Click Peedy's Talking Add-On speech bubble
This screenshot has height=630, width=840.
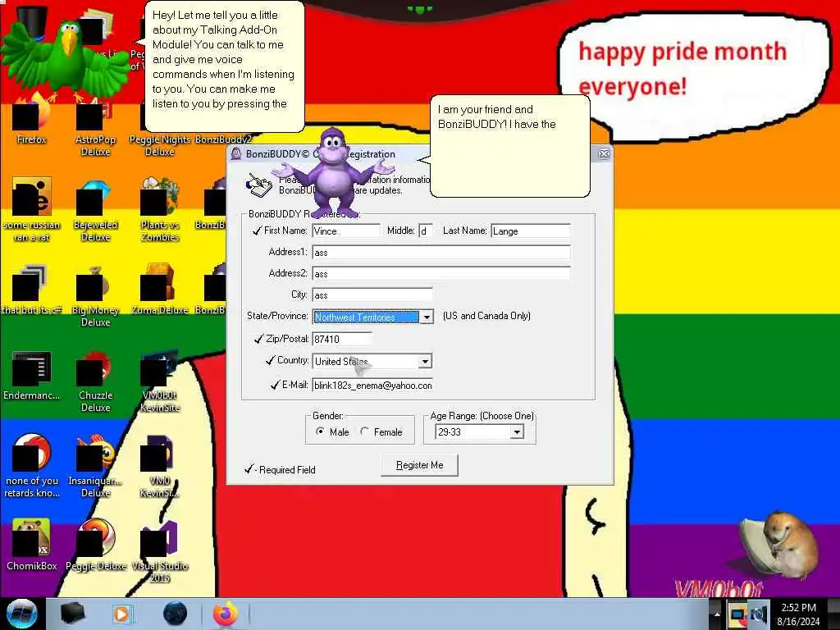pyautogui.click(x=224, y=66)
